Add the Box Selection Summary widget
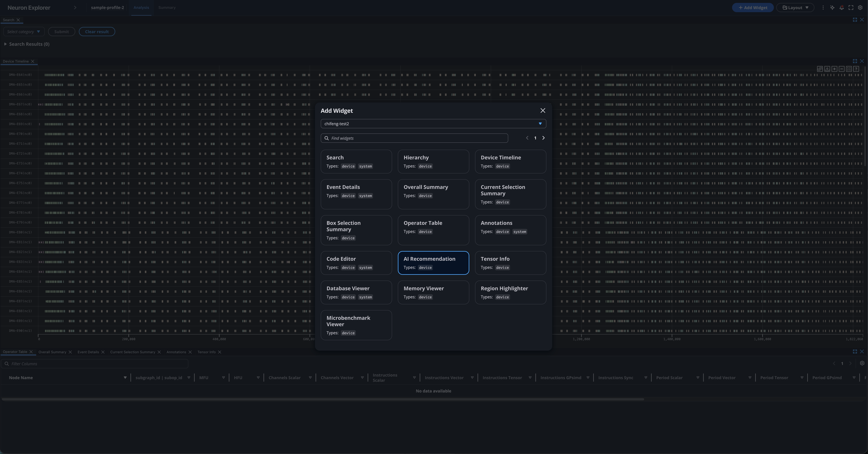 [356, 230]
